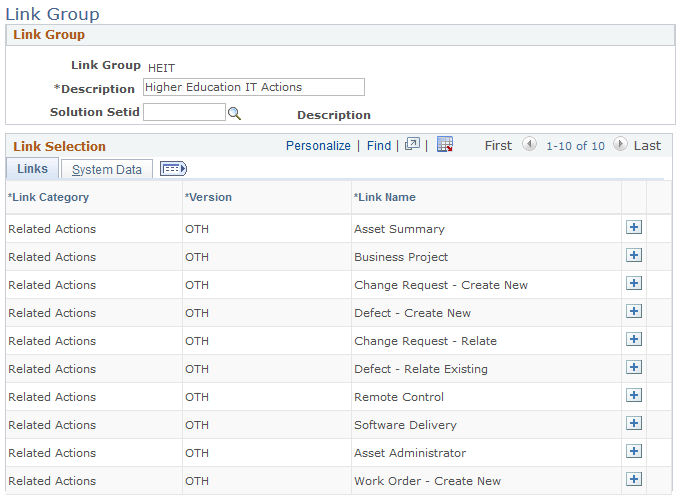The width and height of the screenshot is (684, 502).
Task: Add row after Software Delivery
Action: (x=634, y=423)
